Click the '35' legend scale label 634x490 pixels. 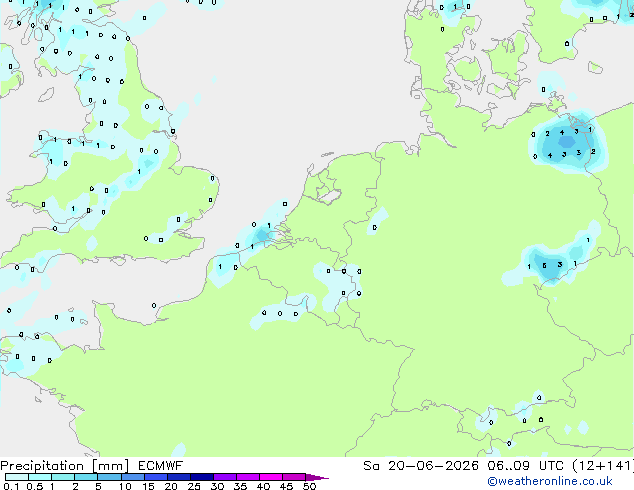tap(240, 486)
